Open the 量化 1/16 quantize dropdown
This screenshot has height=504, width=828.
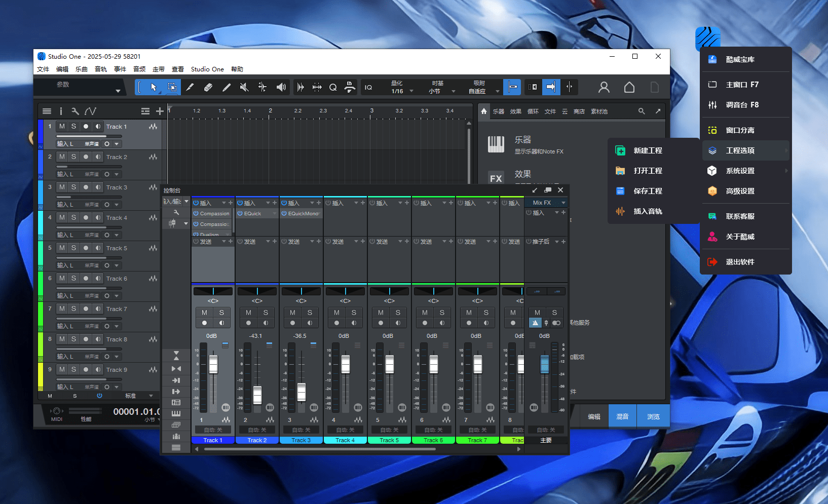click(x=411, y=91)
